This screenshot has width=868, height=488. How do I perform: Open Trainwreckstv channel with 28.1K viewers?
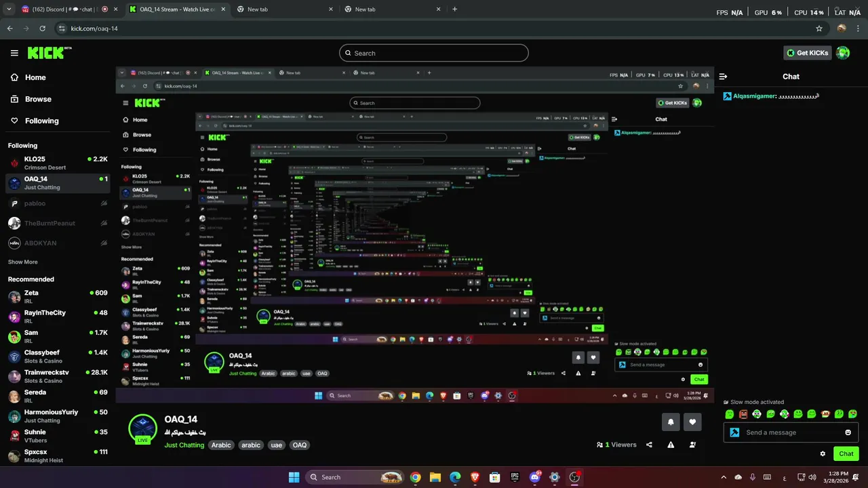tap(58, 376)
